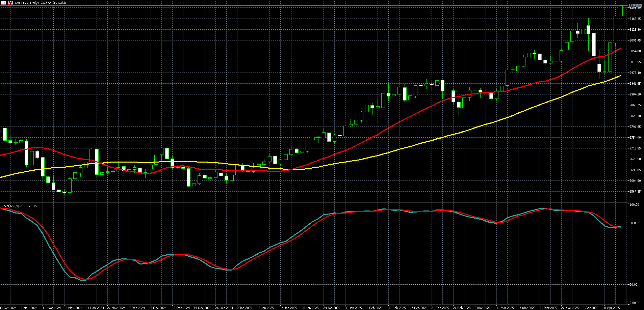Open the Depth of Market icon beside the chart title

[10, 3]
